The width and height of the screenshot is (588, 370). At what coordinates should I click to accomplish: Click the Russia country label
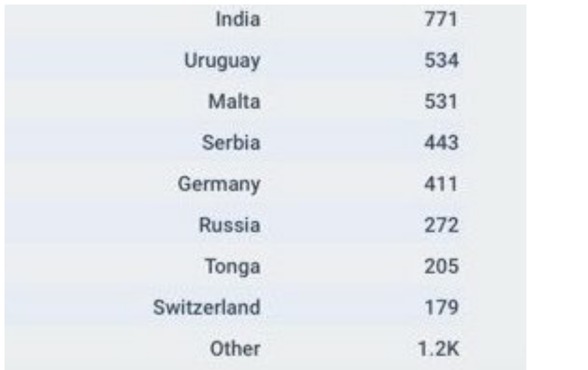pyautogui.click(x=230, y=226)
